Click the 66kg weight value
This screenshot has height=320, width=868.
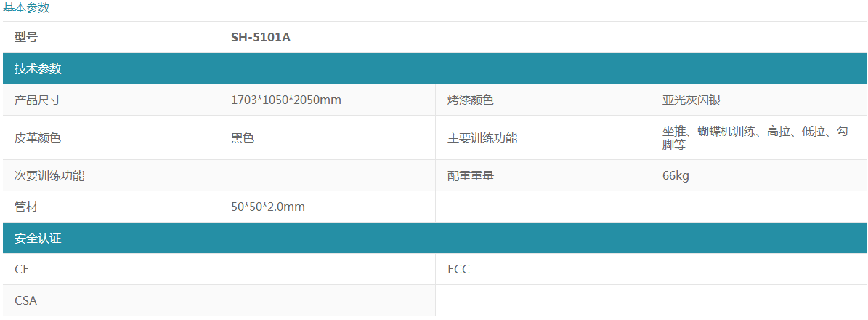[x=676, y=175]
